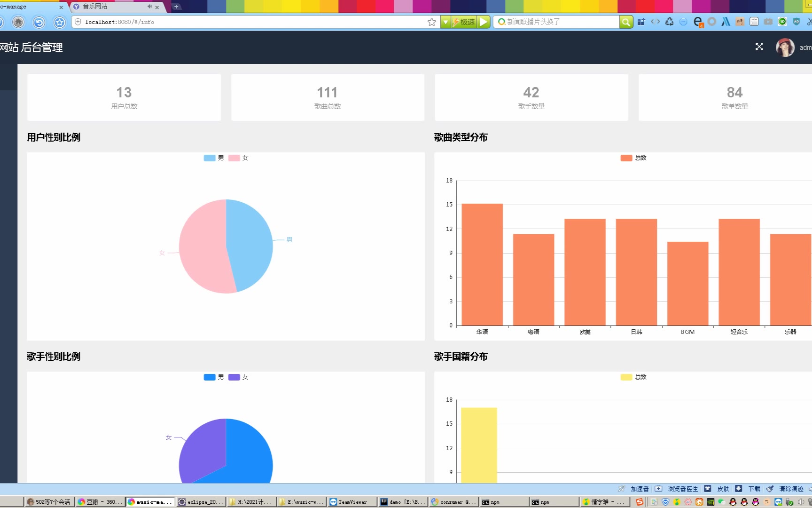Click the browser refresh button

[39, 22]
